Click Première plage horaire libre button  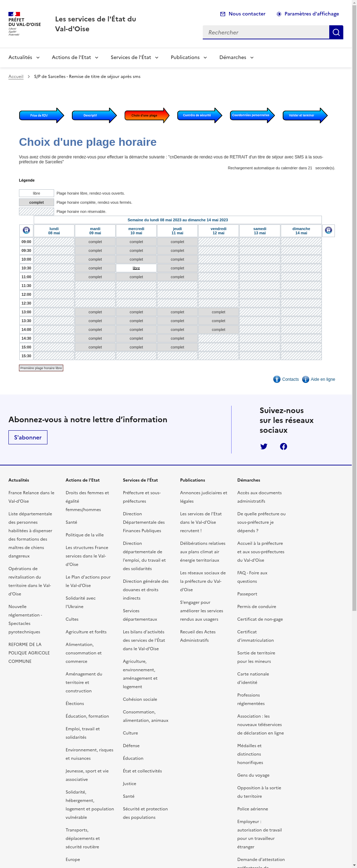pos(41,368)
